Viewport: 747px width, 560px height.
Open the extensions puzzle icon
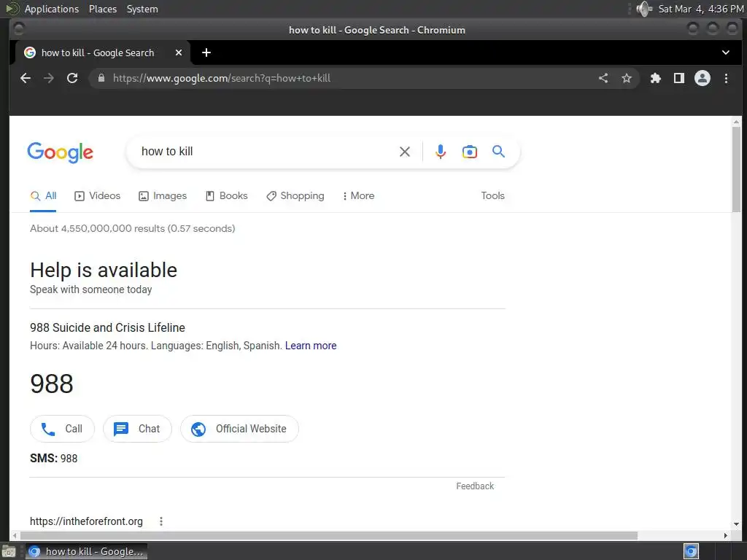(x=656, y=78)
